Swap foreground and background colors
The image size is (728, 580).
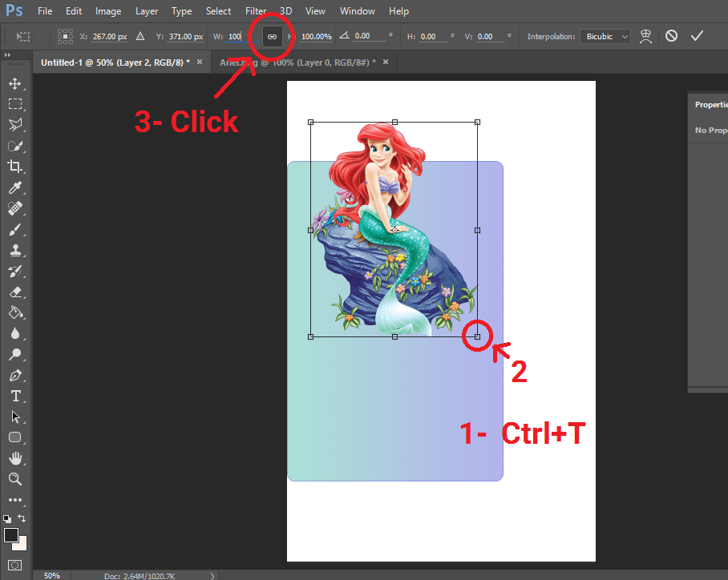(22, 518)
